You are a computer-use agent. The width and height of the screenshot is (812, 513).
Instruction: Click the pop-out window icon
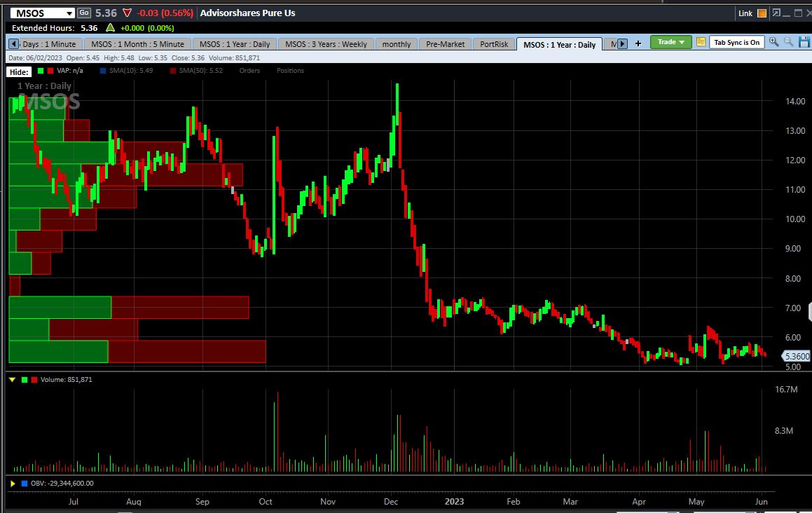776,13
